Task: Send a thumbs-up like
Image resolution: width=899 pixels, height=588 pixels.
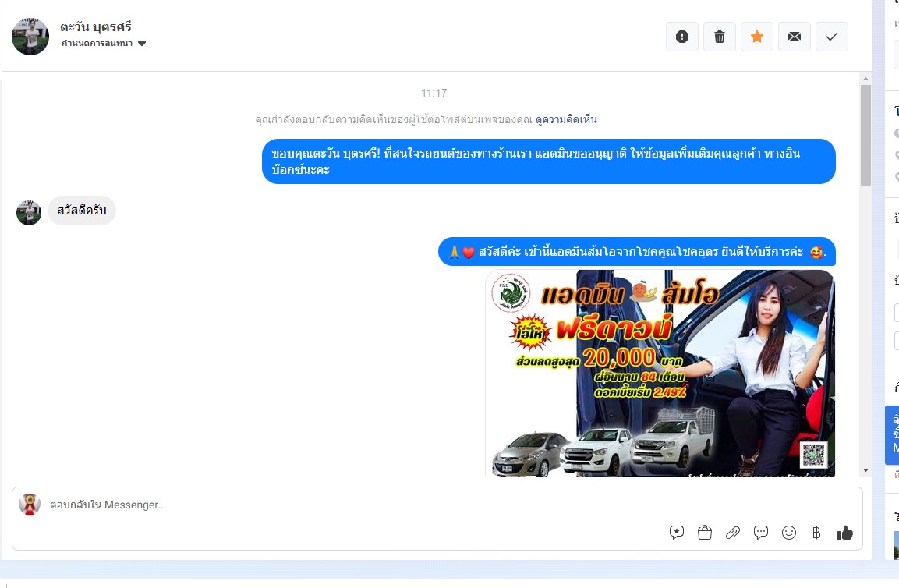Action: pyautogui.click(x=845, y=533)
